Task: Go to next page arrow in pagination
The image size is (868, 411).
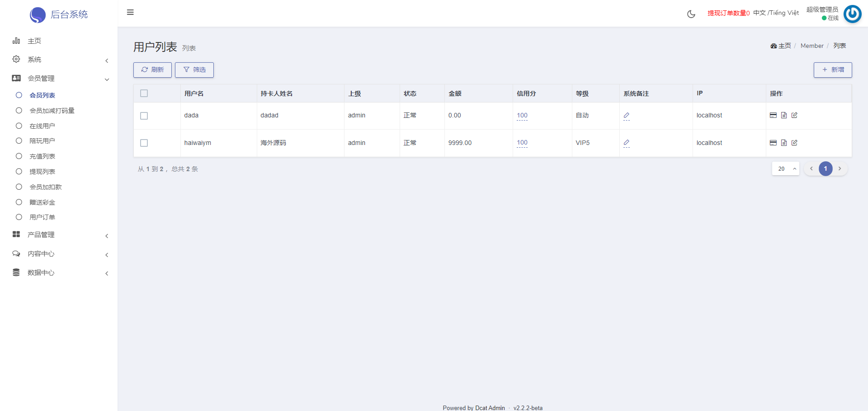Action: (x=840, y=169)
